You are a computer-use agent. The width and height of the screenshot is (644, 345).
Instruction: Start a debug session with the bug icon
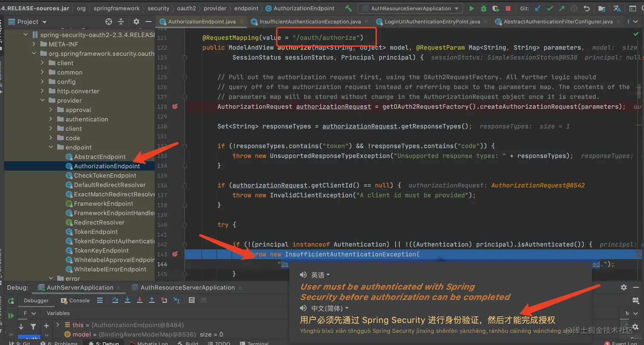tap(483, 8)
